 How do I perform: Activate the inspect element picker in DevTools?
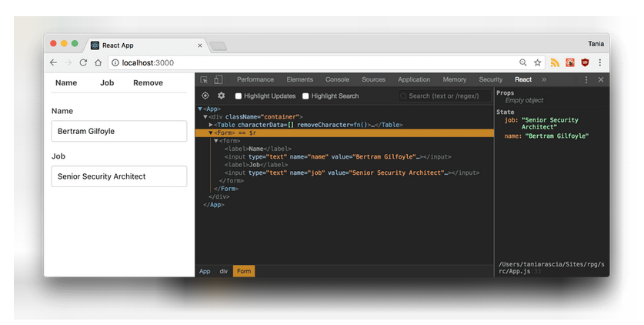tap(204, 79)
